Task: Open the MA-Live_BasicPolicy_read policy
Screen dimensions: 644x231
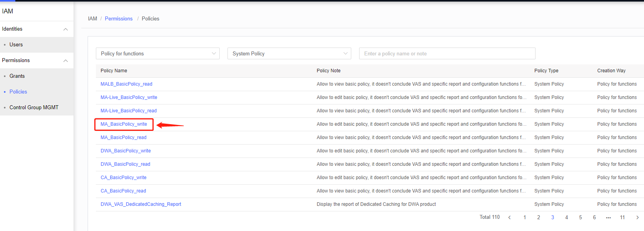Action: coord(128,111)
